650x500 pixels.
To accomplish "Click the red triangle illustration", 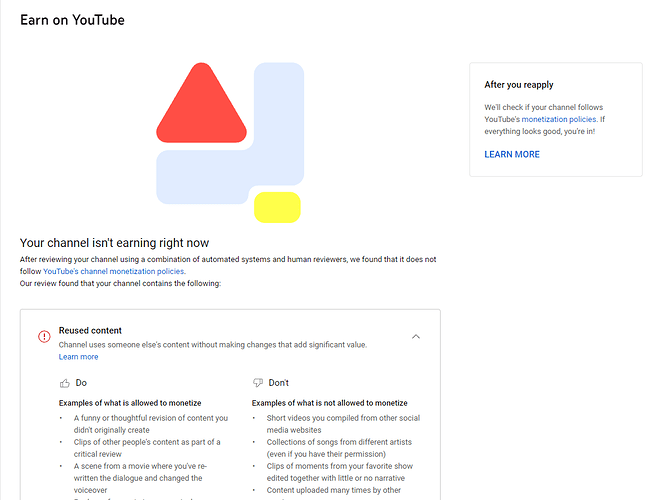I will [x=201, y=104].
